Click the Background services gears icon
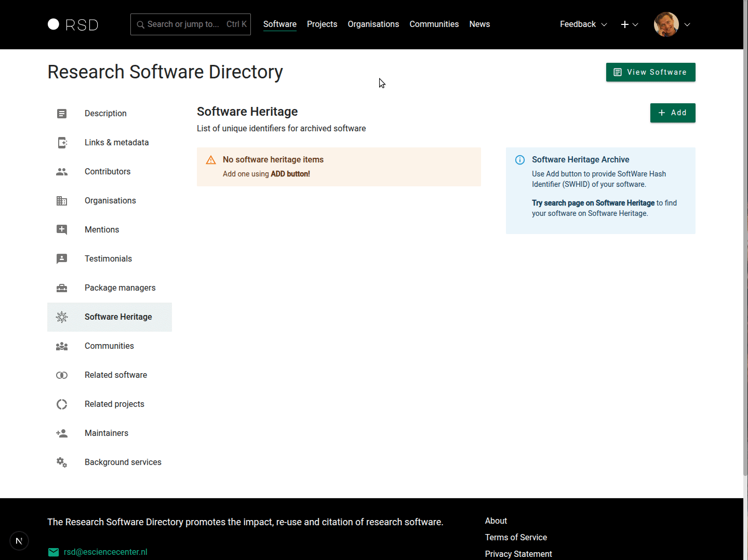 pos(62,462)
